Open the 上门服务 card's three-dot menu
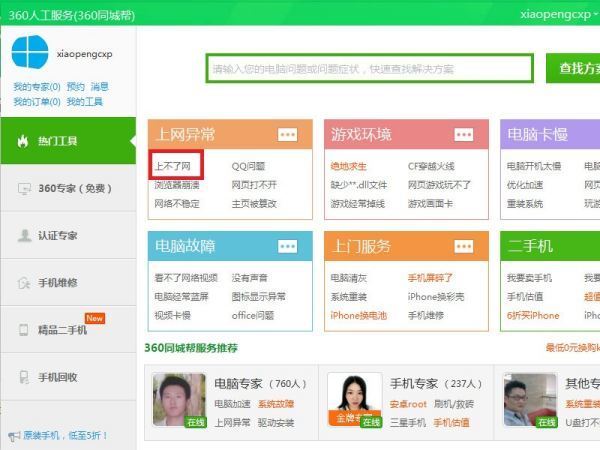This screenshot has height=450, width=600. point(463,246)
